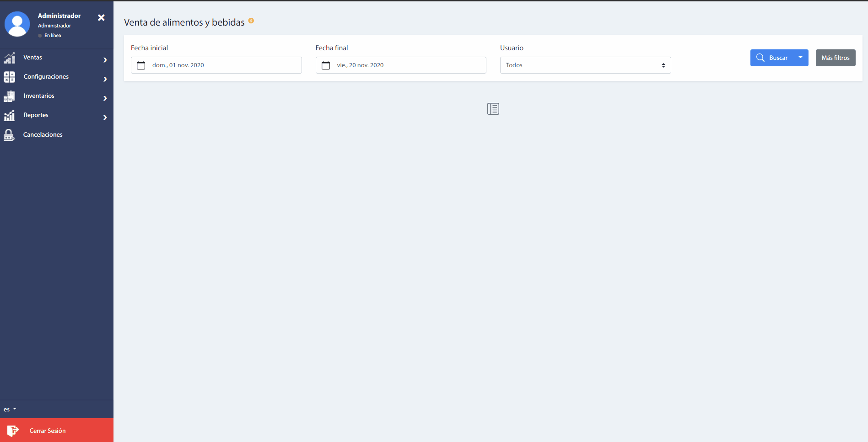Click the Ventas sales chart icon
The image size is (868, 442).
10,58
